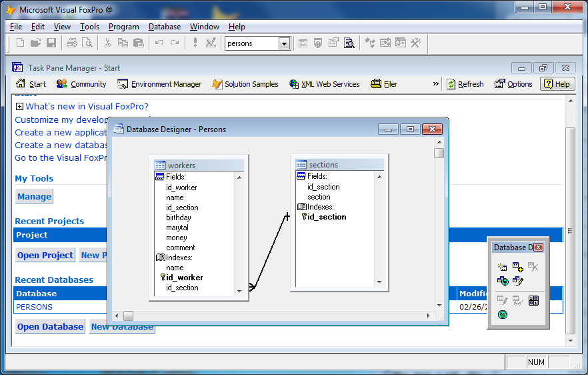The image size is (588, 375).
Task: Click the Paste clipboard icon
Action: 139,43
